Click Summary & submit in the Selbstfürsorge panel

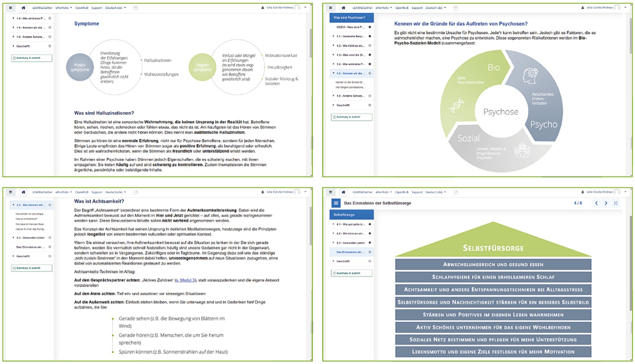(352, 273)
